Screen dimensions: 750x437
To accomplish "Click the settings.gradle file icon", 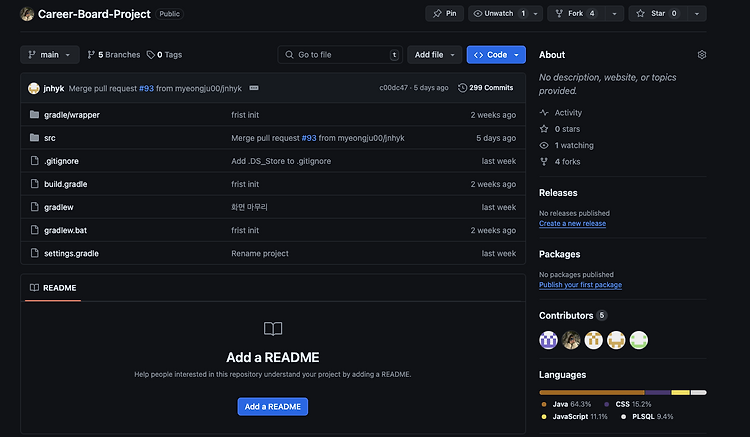I will tap(34, 253).
